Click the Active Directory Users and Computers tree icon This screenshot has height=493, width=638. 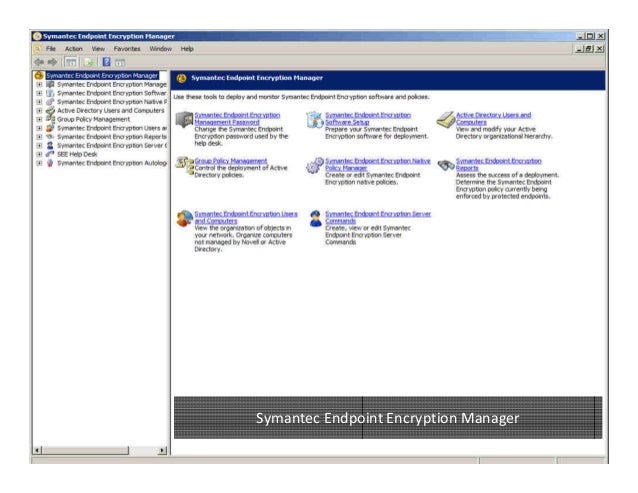pyautogui.click(x=50, y=111)
